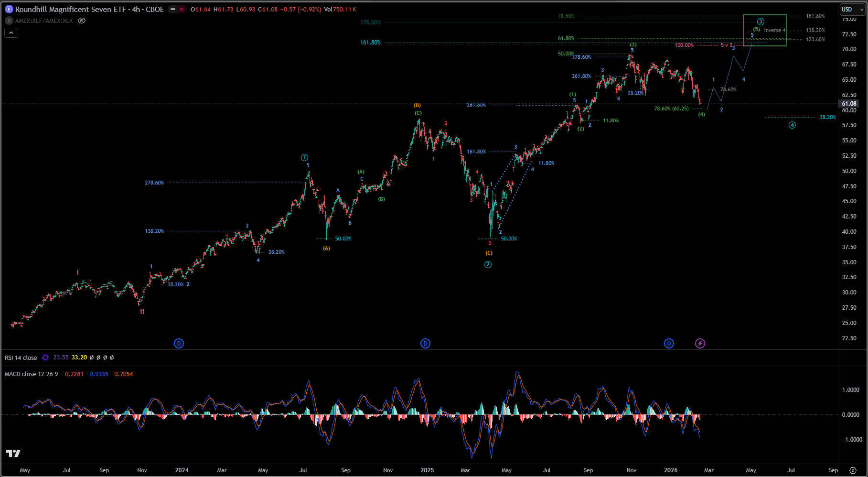Screen dimensions: 868x477
Task: Select the orange '(C)' wave label
Action: [x=489, y=253]
